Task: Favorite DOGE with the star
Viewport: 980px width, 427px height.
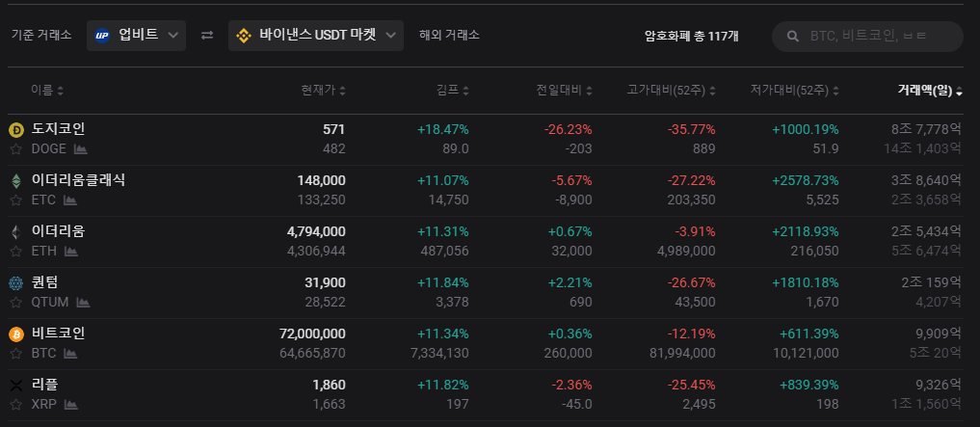Action: (16, 148)
